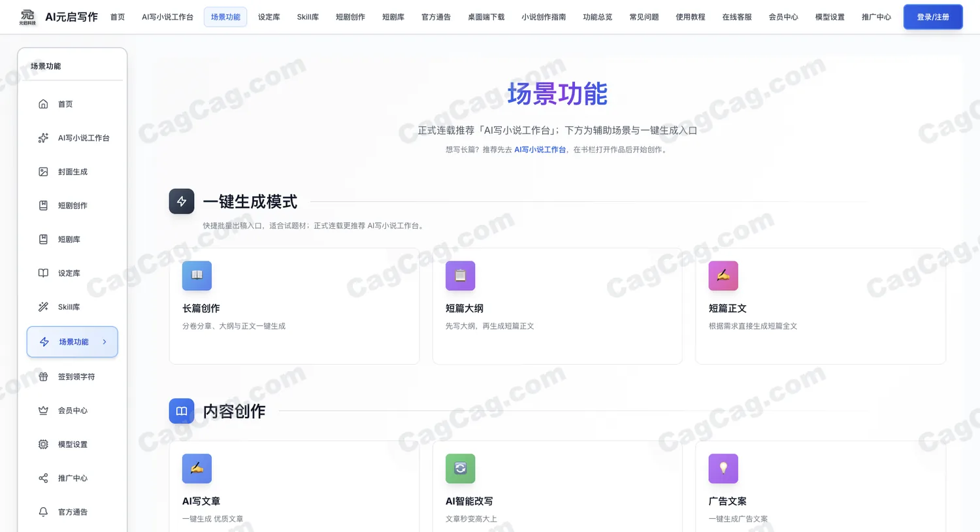Switch to the 短剧创作 top menu tab

tap(350, 17)
